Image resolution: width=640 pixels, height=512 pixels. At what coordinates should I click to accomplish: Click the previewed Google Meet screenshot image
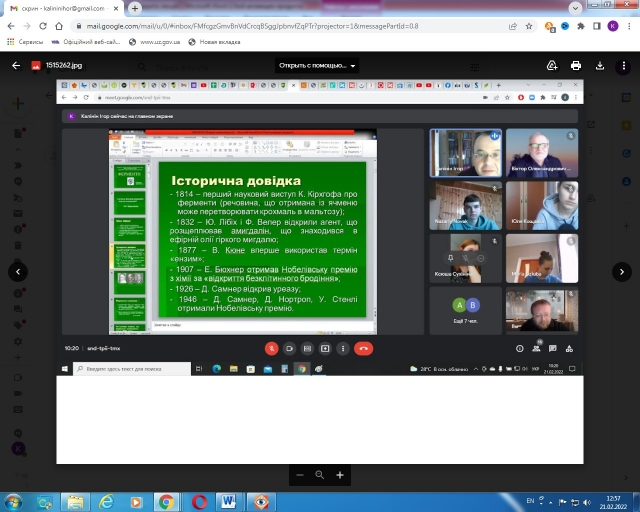320,272
